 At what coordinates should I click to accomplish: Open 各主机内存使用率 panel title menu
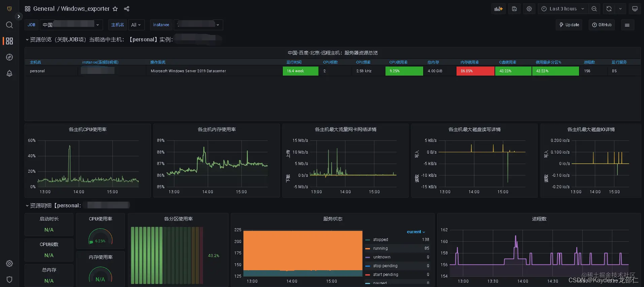pyautogui.click(x=216, y=129)
